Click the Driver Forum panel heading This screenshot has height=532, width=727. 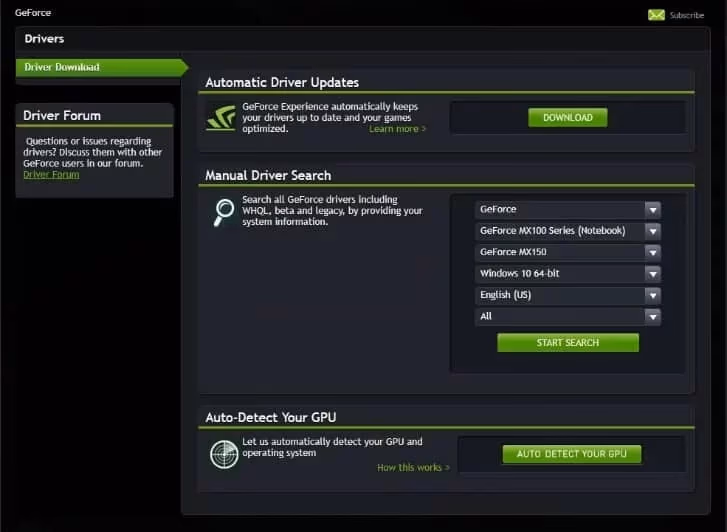coord(62,115)
